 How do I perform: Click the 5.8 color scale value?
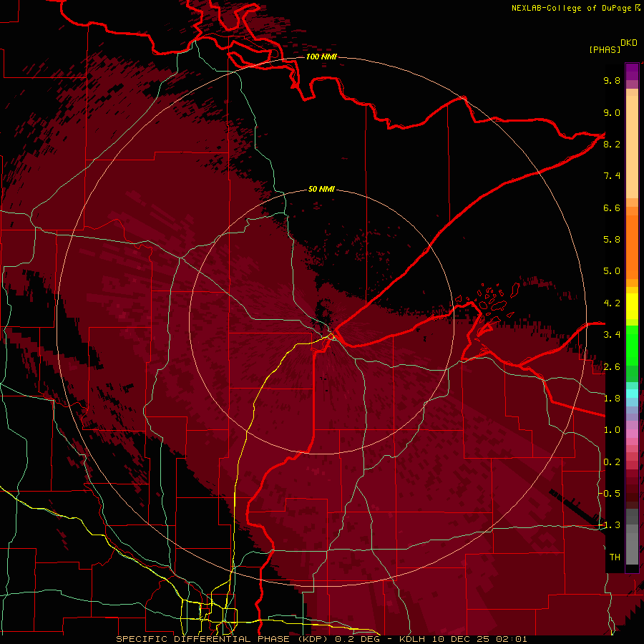(x=612, y=240)
